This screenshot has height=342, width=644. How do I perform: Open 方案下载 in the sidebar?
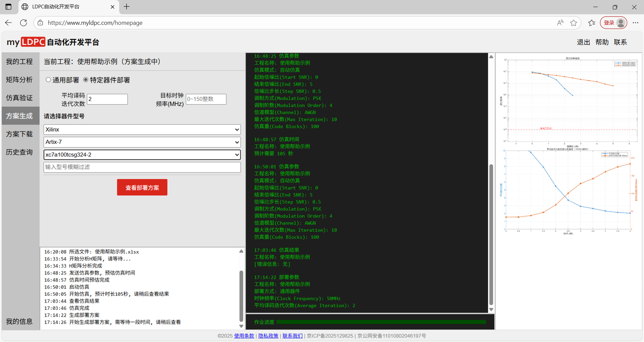click(19, 134)
